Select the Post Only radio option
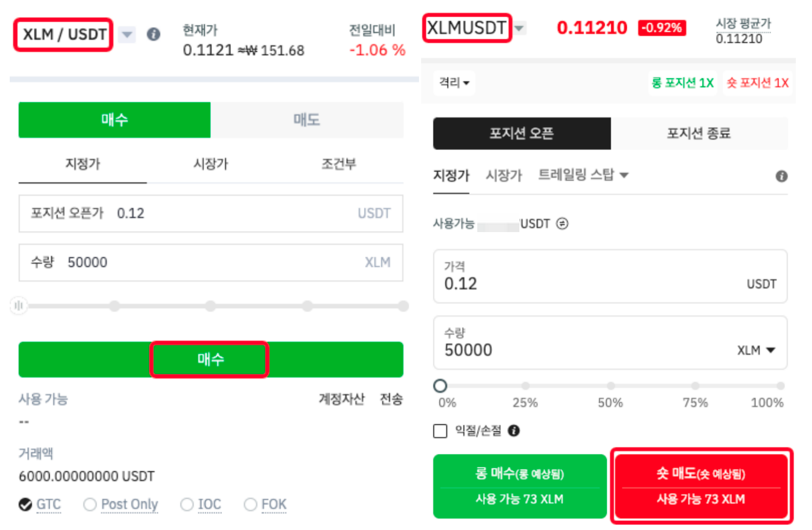This screenshot has height=530, width=812. 90,504
